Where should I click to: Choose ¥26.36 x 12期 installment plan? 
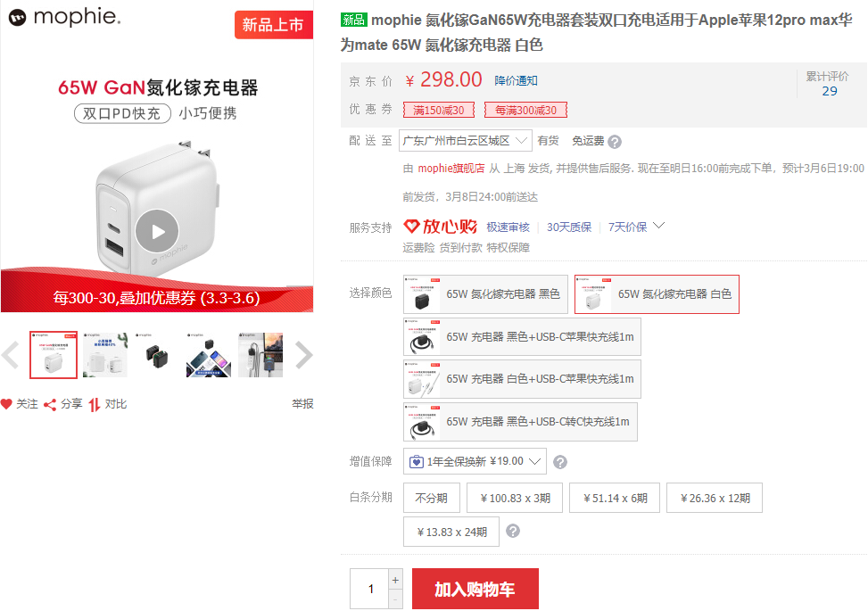coord(715,499)
